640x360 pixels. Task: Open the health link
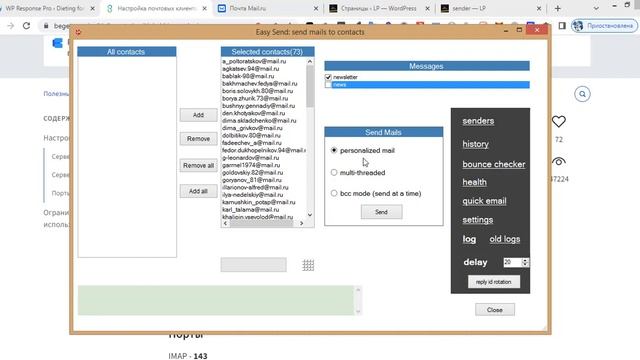click(x=474, y=182)
